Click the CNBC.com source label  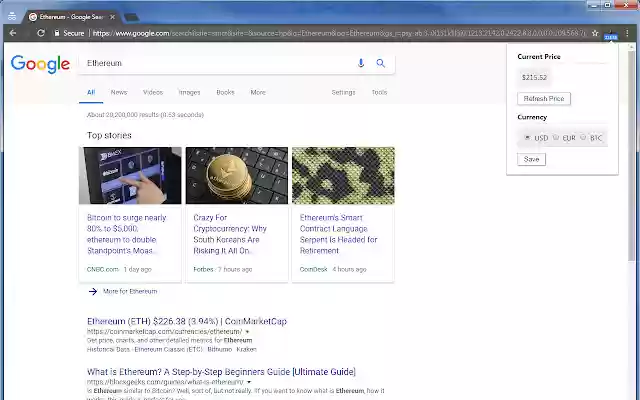click(102, 269)
